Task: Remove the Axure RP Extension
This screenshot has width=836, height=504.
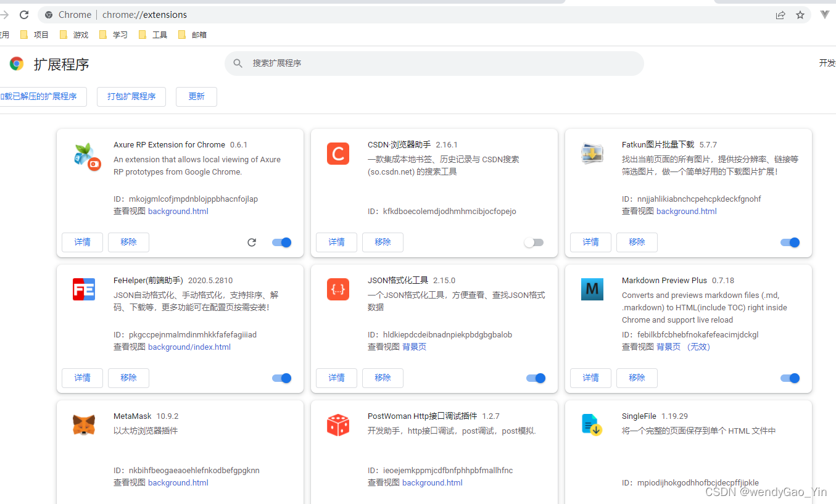Action: (128, 242)
